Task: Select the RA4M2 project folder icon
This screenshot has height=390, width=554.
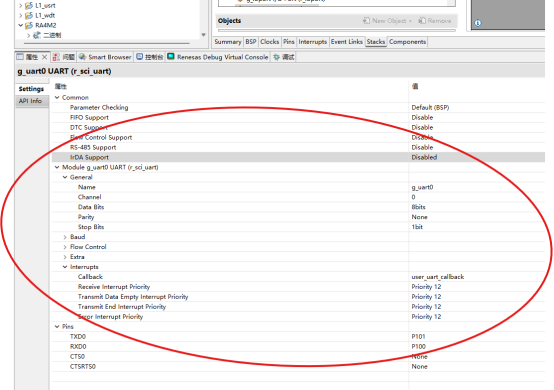Action: tap(29, 25)
